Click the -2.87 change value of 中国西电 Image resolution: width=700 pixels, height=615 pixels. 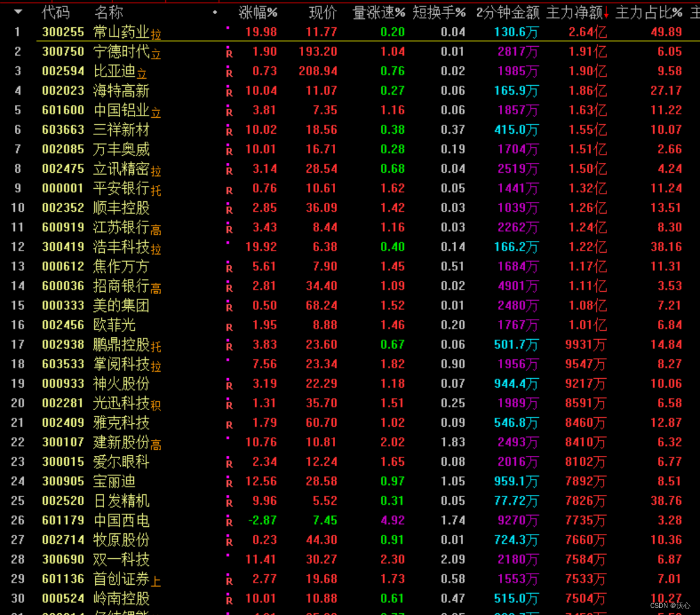262,520
